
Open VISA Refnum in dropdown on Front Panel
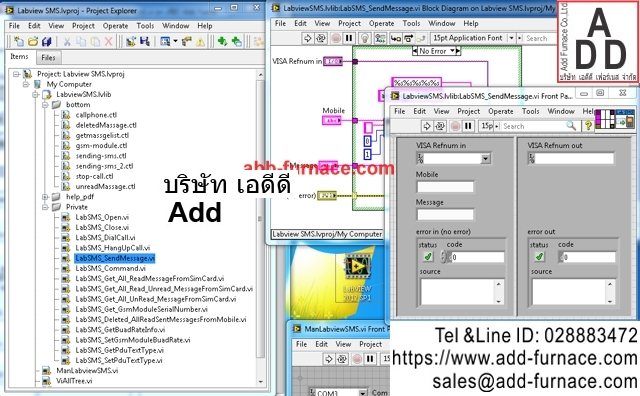(486, 158)
